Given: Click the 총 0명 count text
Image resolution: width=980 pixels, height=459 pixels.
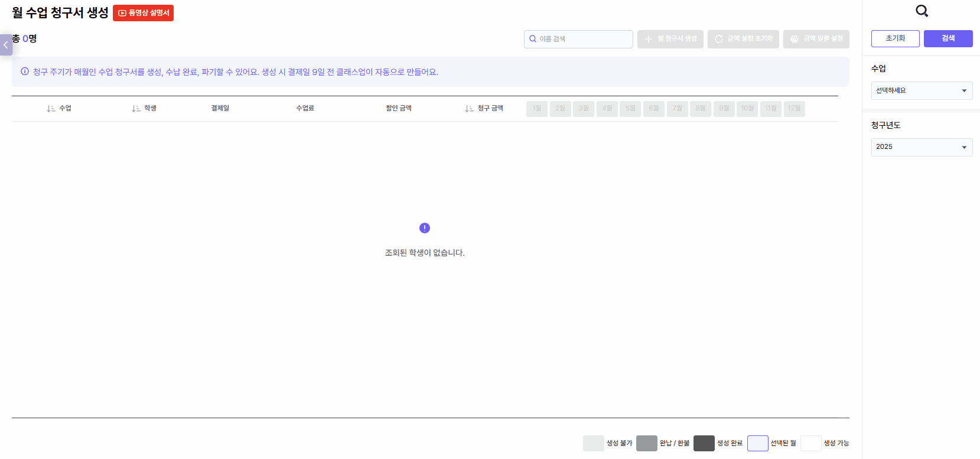Looking at the screenshot, I should pos(24,38).
